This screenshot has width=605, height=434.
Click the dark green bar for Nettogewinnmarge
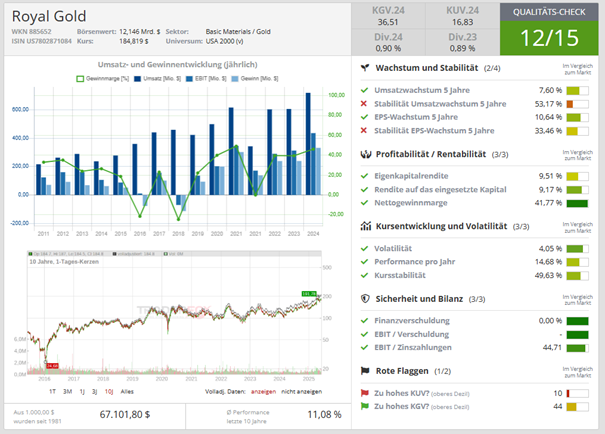577,203
